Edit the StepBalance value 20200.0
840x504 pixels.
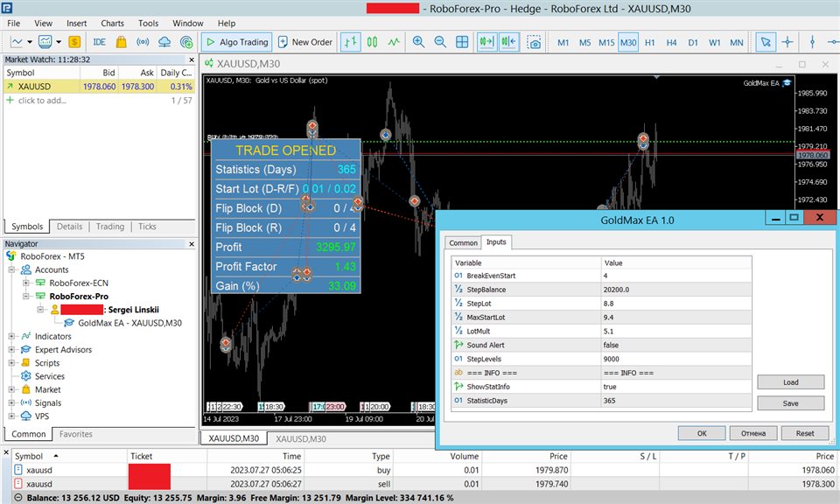click(x=676, y=290)
